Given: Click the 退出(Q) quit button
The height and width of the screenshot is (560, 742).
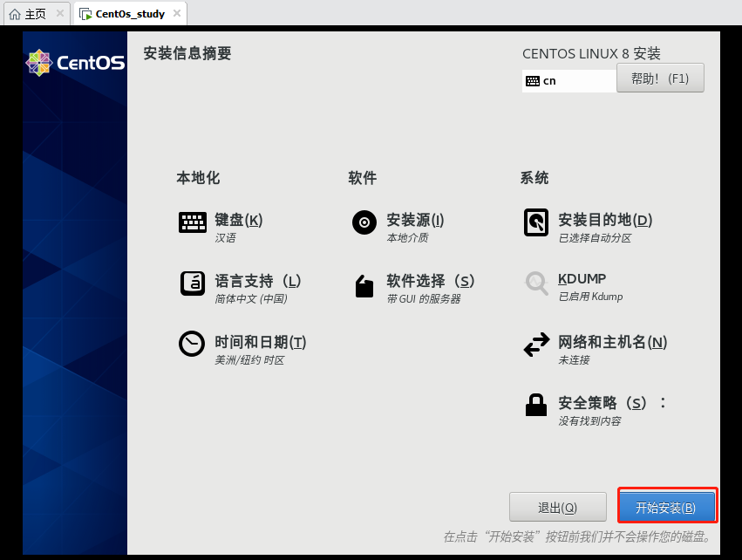Looking at the screenshot, I should pos(557,506).
